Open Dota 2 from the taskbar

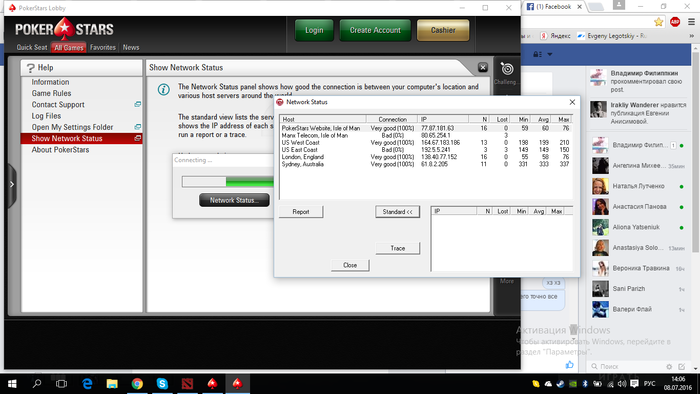pos(188,383)
